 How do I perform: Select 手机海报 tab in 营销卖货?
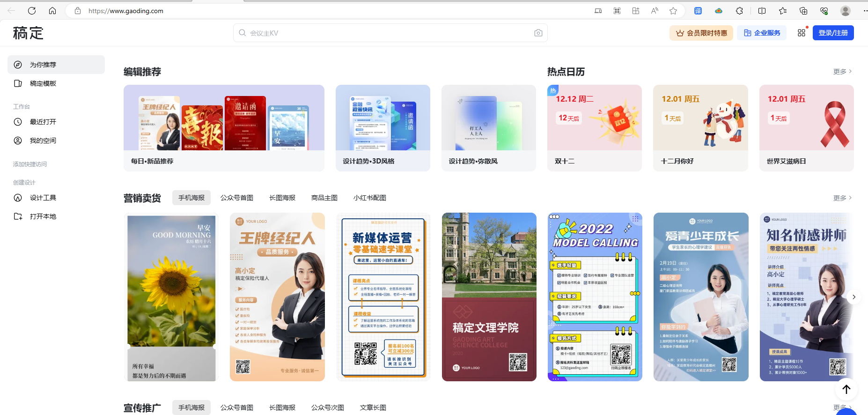click(191, 198)
